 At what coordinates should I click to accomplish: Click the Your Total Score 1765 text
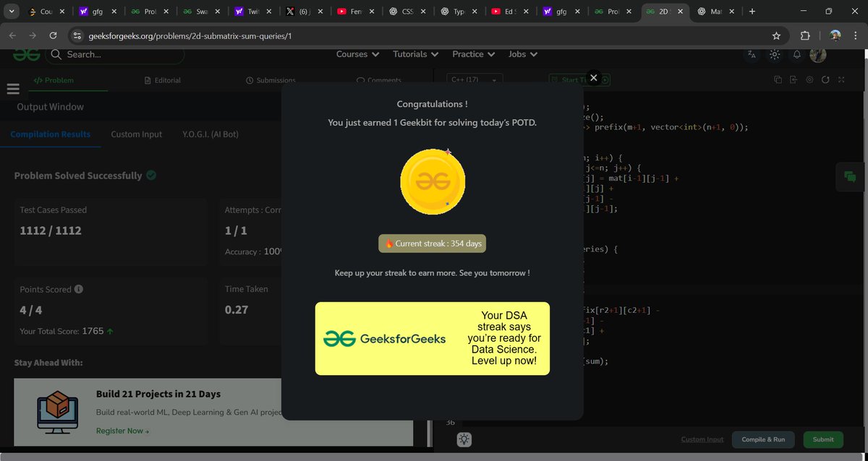point(67,331)
